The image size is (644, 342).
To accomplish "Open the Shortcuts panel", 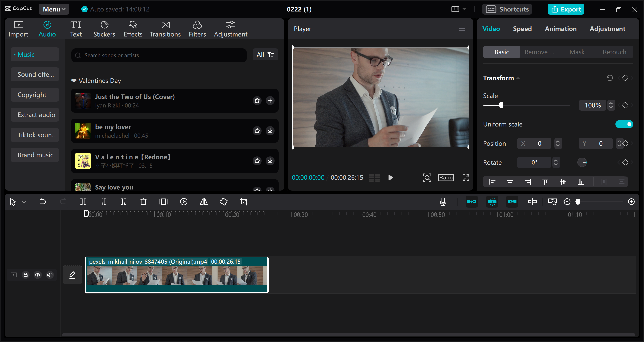I will pos(507,9).
